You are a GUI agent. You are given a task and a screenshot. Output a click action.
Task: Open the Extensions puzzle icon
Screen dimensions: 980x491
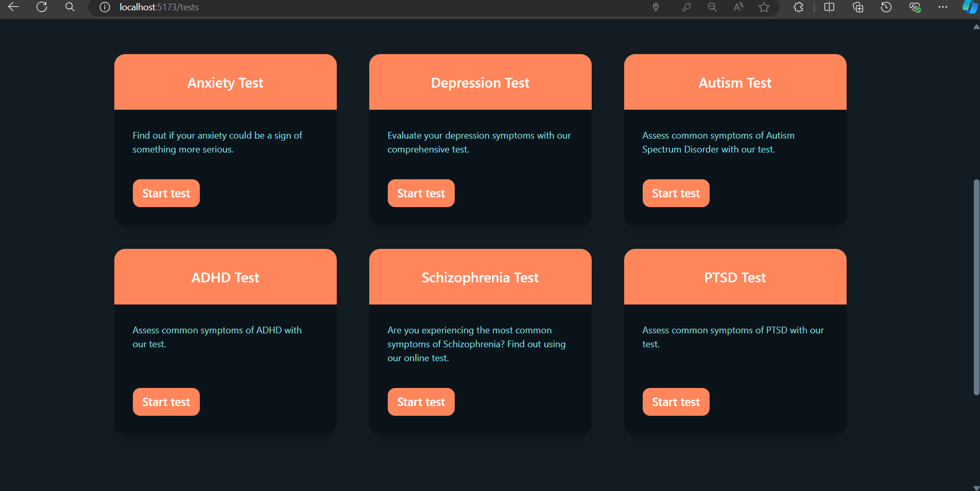coord(798,7)
